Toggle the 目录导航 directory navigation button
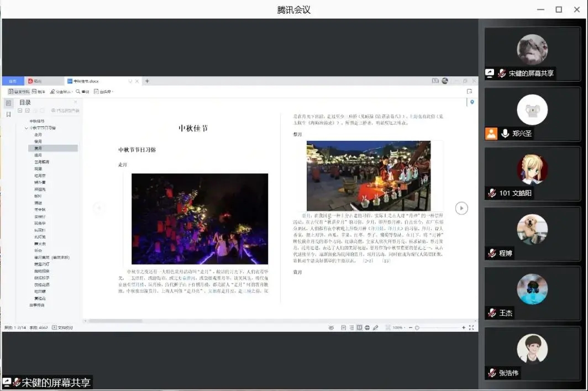The width and height of the screenshot is (588, 391). coord(19,91)
